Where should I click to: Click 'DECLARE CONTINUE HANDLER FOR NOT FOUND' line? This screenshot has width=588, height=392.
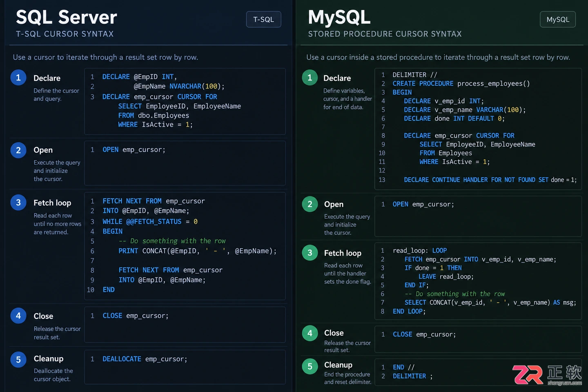490,180
